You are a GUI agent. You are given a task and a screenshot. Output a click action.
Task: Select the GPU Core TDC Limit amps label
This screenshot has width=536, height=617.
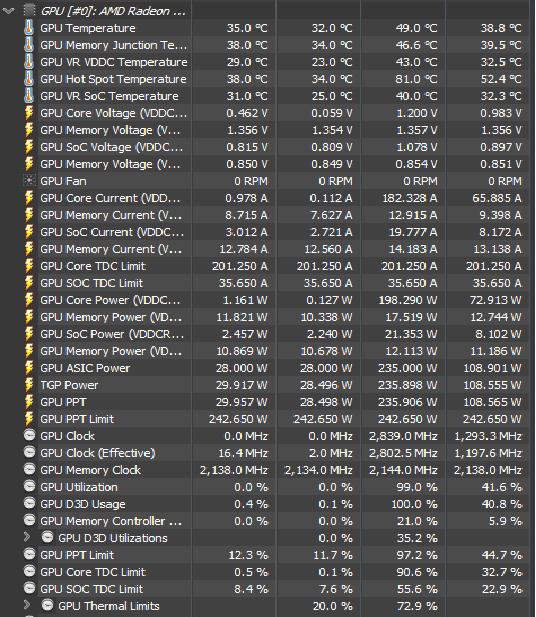click(x=93, y=266)
